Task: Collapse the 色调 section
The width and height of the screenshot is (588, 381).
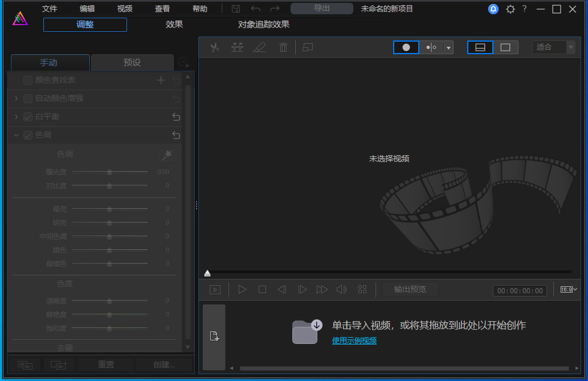Action: click(16, 135)
